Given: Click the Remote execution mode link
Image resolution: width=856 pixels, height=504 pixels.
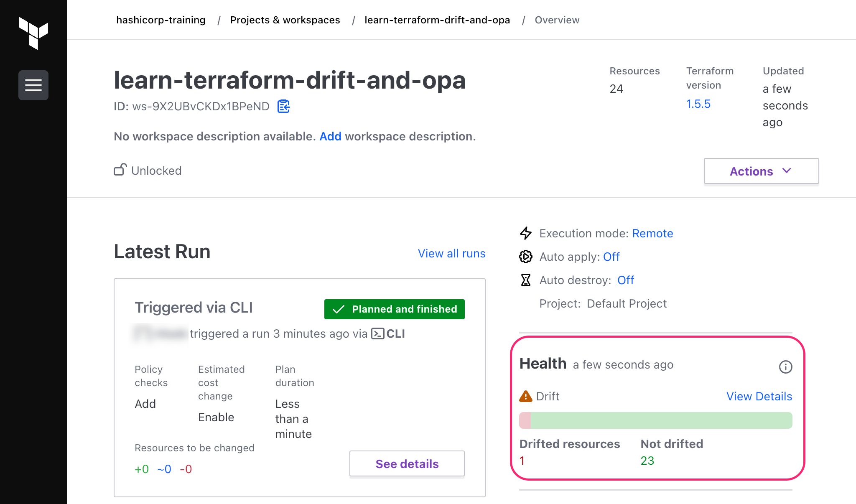Looking at the screenshot, I should pyautogui.click(x=652, y=233).
